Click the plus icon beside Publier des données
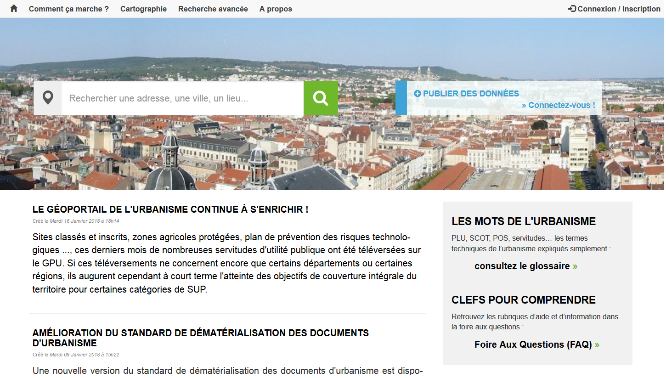 click(x=417, y=93)
